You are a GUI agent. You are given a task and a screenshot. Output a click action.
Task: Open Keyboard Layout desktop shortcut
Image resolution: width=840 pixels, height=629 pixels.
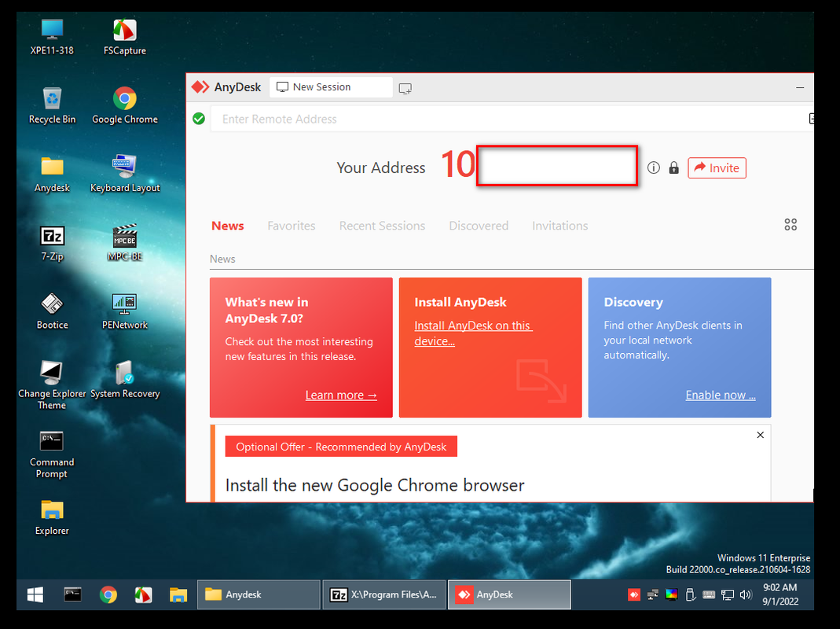point(125,174)
